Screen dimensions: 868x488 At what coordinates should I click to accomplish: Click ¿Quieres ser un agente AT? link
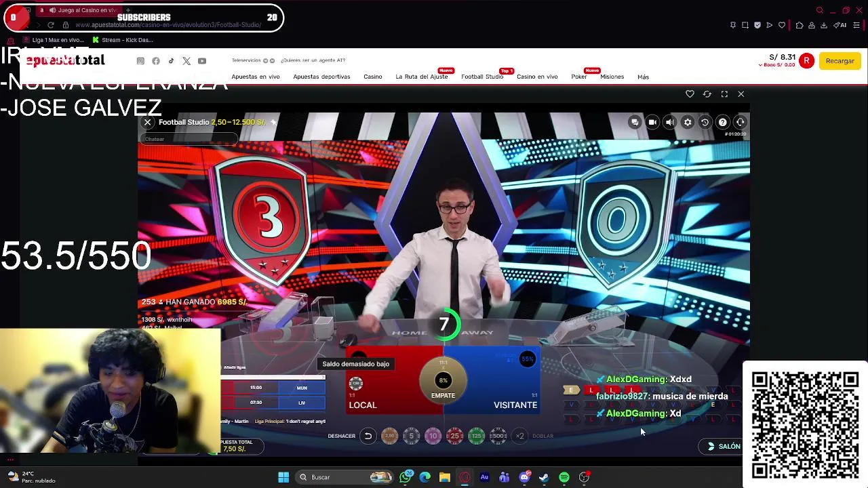(313, 60)
